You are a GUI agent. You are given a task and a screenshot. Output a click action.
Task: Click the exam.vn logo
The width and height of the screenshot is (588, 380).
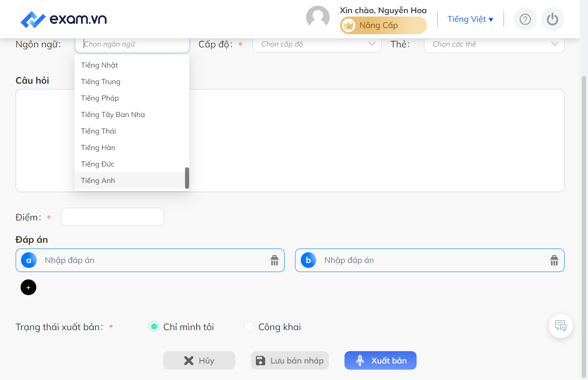pyautogui.click(x=63, y=19)
